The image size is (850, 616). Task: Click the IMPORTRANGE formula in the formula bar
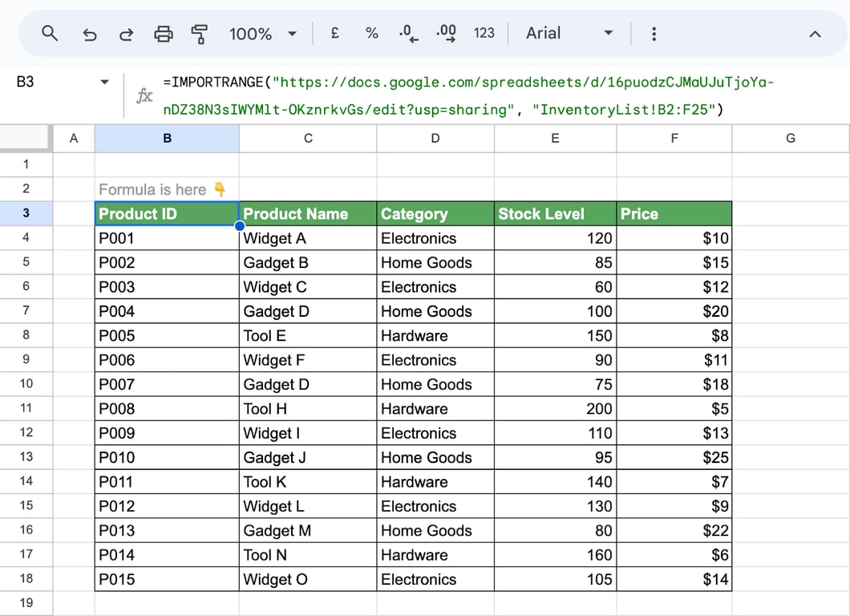coord(468,96)
